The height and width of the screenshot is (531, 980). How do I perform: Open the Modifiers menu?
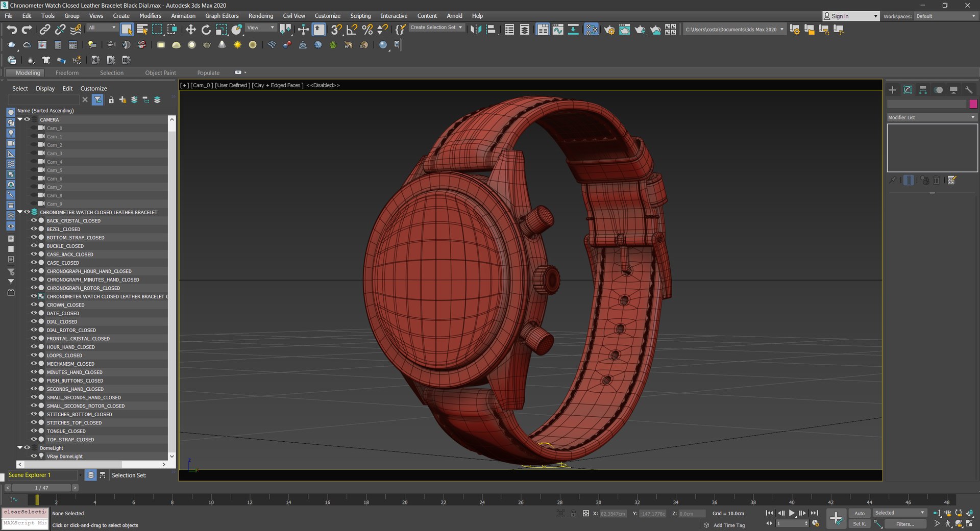(151, 16)
